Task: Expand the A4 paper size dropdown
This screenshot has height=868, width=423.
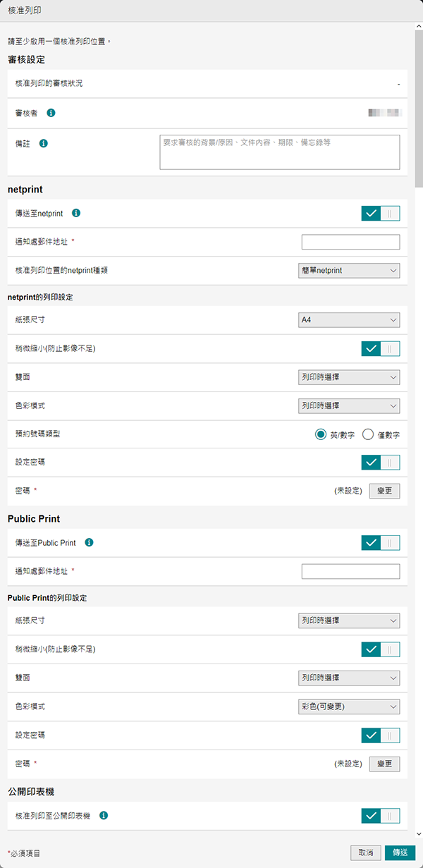Action: (349, 321)
